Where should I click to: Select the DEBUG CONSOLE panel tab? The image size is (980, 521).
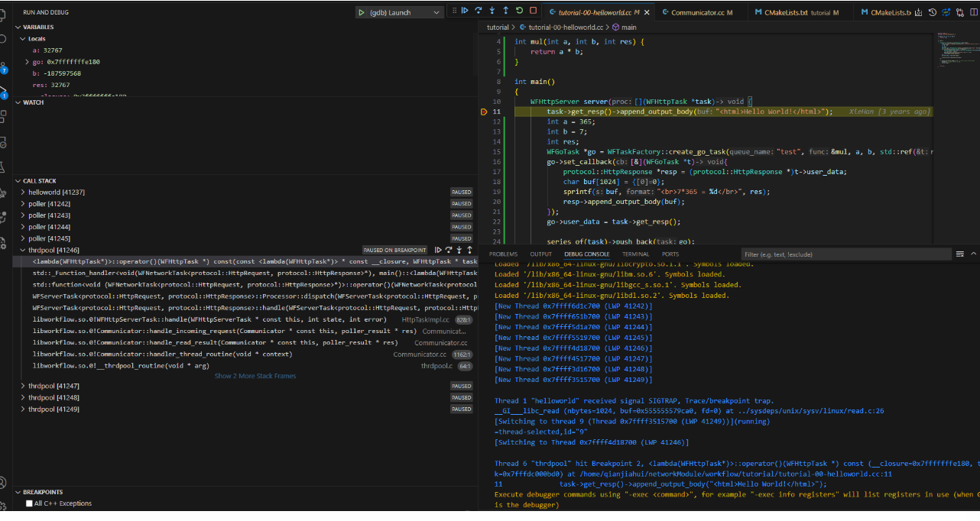[x=587, y=254]
